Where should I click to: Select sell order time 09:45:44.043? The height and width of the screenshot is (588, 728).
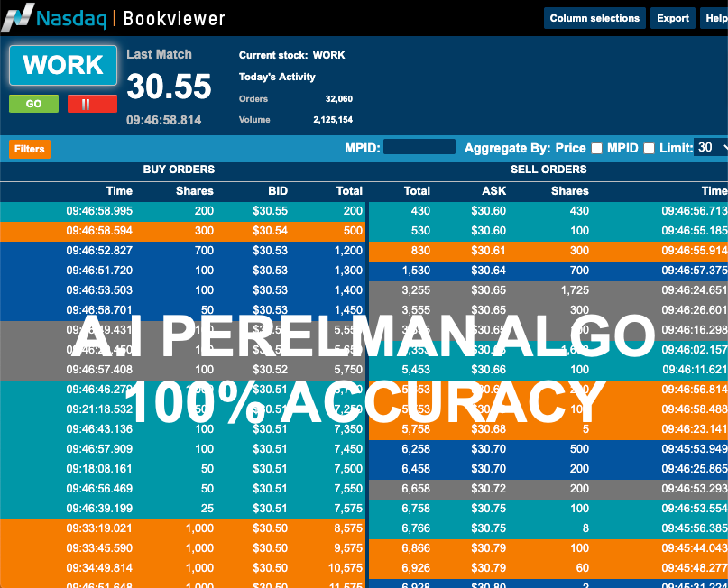click(695, 548)
